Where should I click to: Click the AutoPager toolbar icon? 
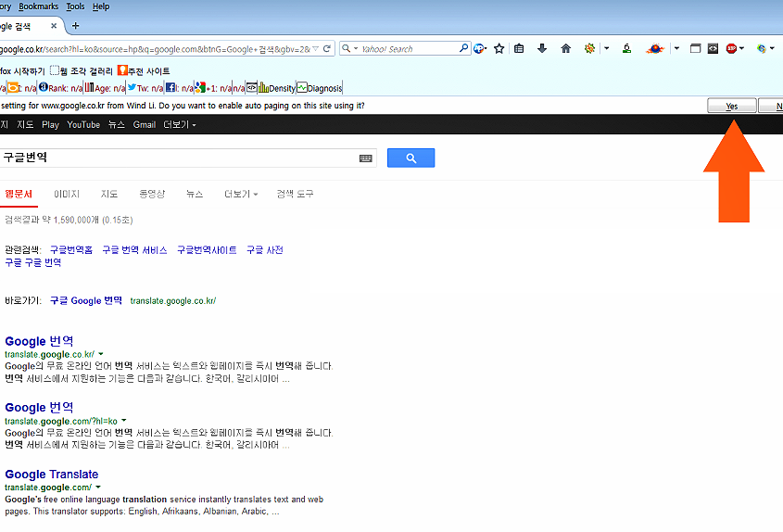[x=479, y=48]
